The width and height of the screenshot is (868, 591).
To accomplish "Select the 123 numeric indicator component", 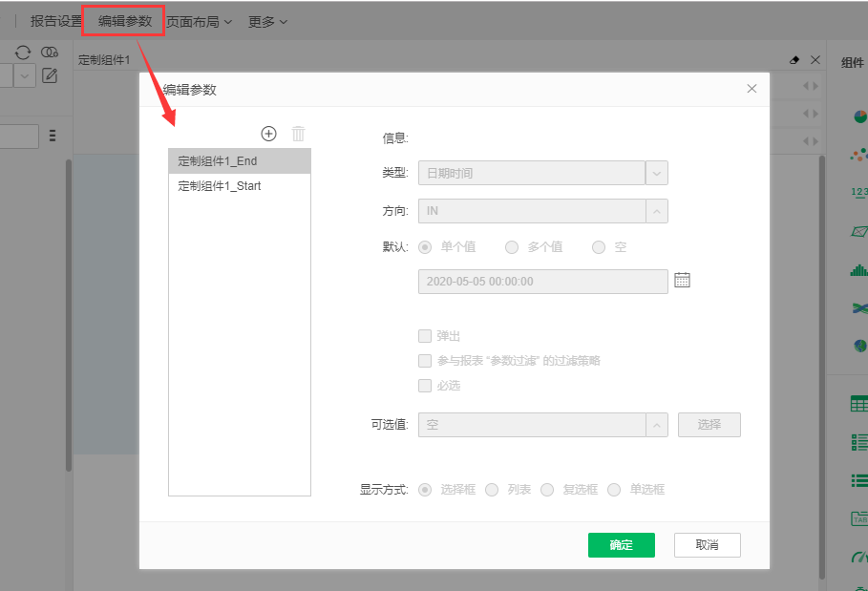I will point(859,192).
